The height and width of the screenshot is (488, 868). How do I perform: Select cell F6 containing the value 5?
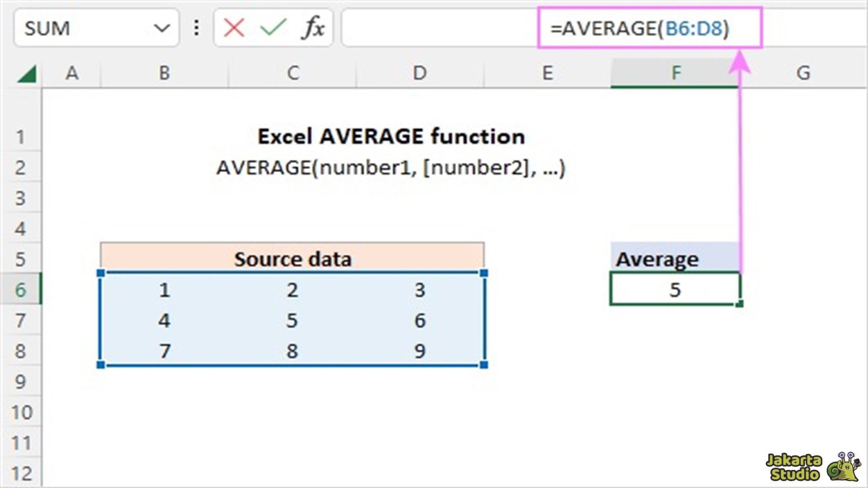pyautogui.click(x=675, y=290)
